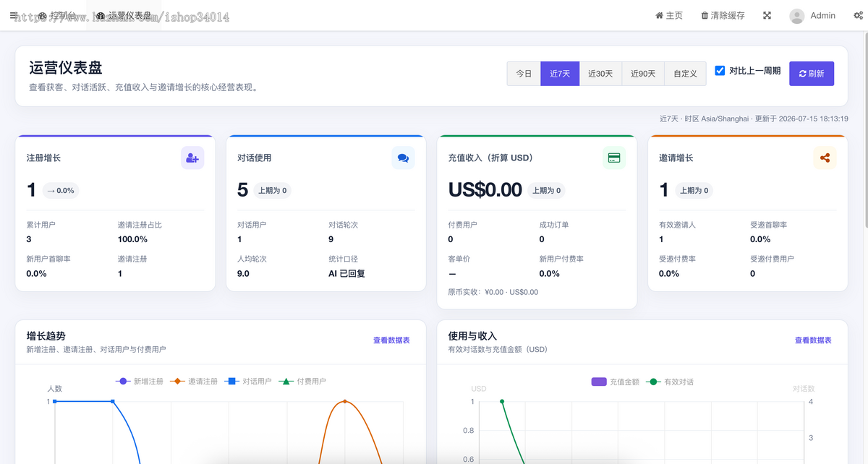Screen dimensions: 868x464
Task: Uncheck 对比上一周期 comparison checkbox
Action: 720,70
